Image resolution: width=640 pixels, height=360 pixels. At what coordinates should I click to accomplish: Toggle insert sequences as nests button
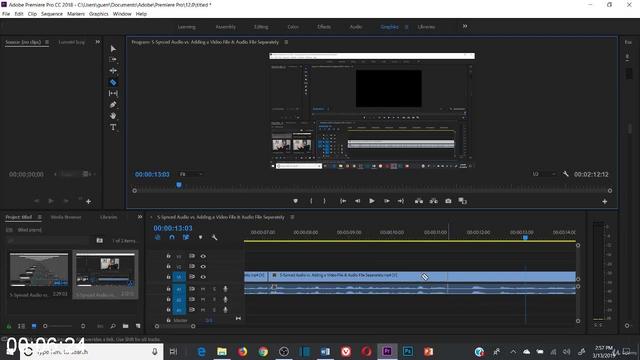(x=158, y=237)
